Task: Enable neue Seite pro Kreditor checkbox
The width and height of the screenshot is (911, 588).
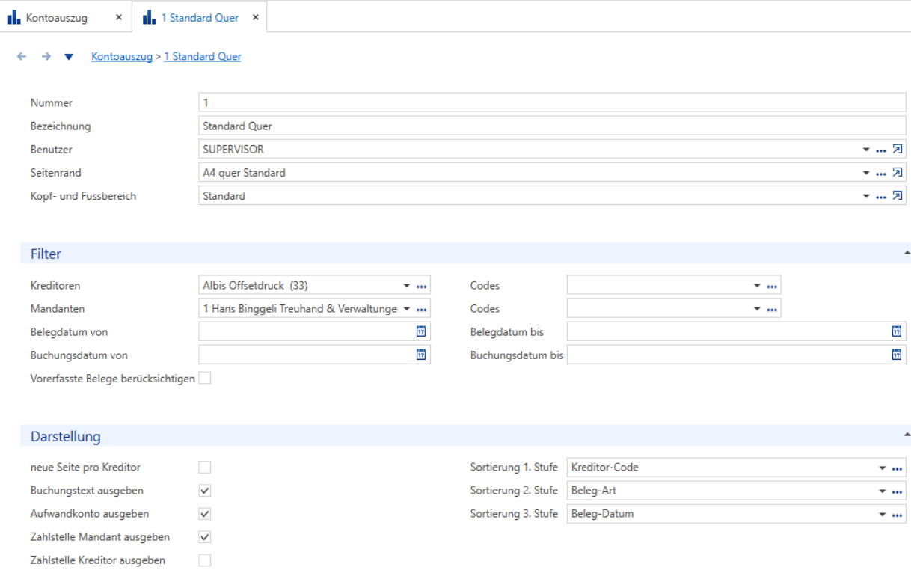Action: coord(205,468)
